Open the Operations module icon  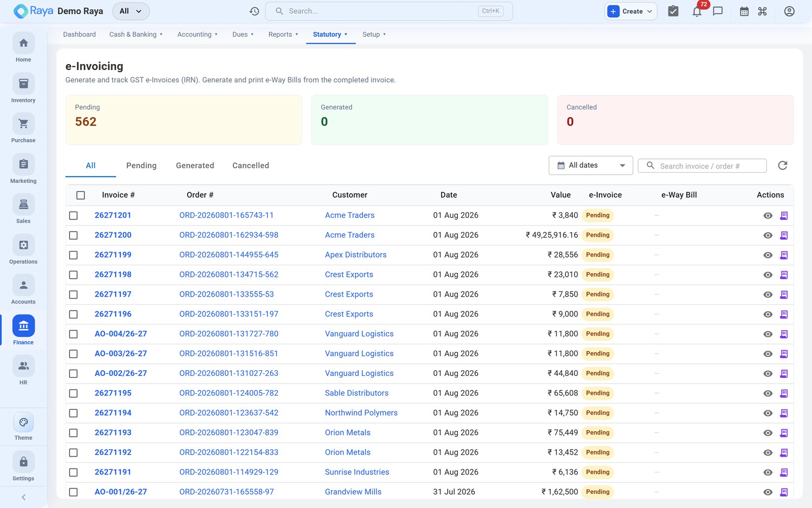coord(23,245)
